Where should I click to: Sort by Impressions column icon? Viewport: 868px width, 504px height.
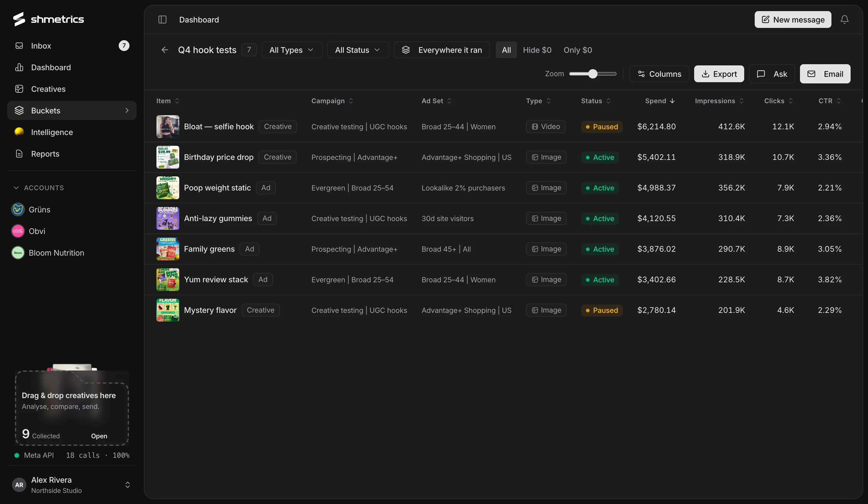coord(741,101)
